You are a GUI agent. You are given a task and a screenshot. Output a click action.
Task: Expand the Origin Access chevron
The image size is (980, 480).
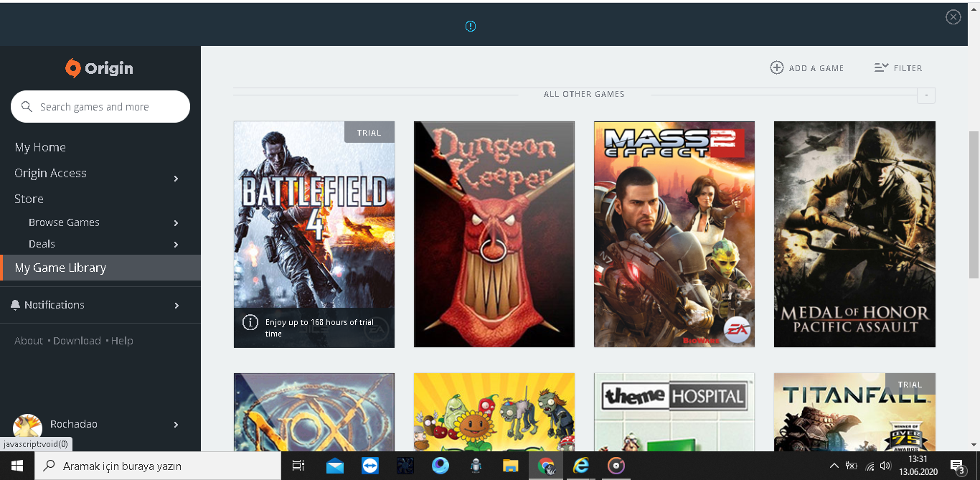click(x=176, y=178)
